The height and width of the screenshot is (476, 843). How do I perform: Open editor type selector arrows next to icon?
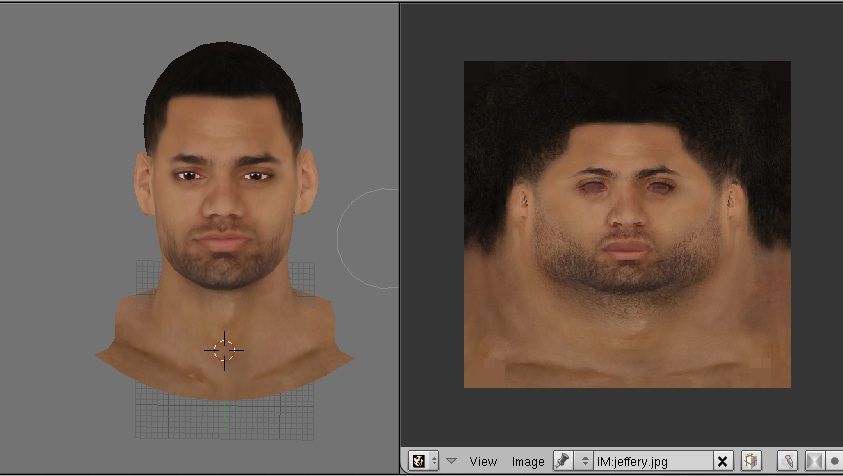click(434, 461)
